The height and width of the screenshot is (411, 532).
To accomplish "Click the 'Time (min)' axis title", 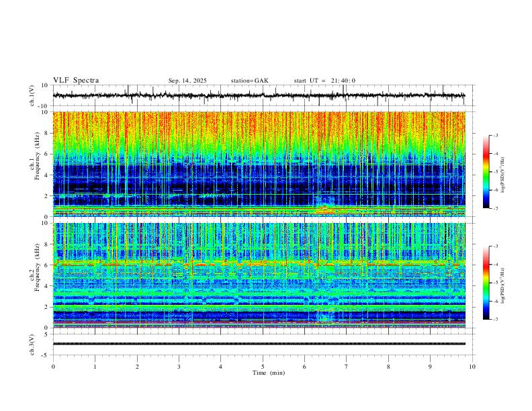I will coord(269,373).
